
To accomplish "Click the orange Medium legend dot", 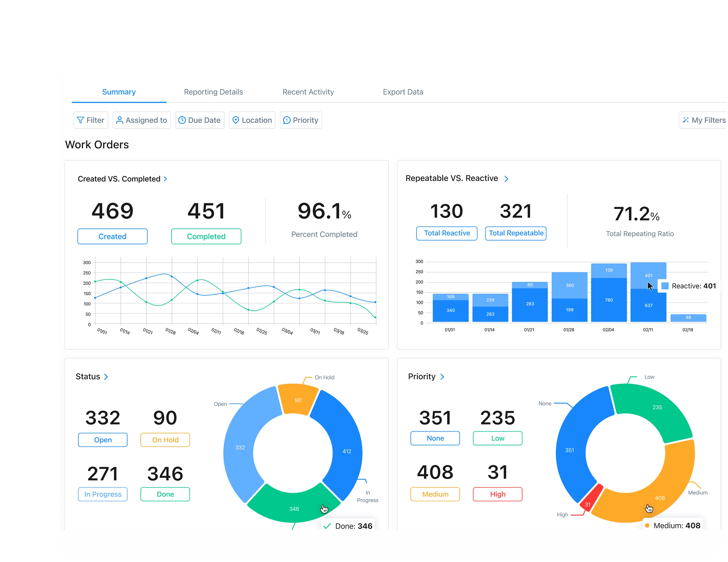I will coord(647,525).
